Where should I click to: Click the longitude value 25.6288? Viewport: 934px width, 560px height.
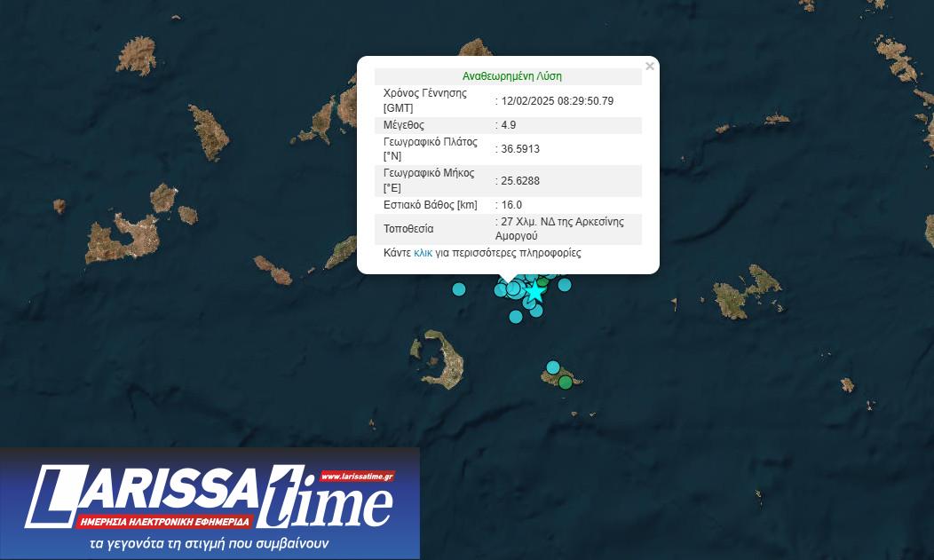[520, 181]
